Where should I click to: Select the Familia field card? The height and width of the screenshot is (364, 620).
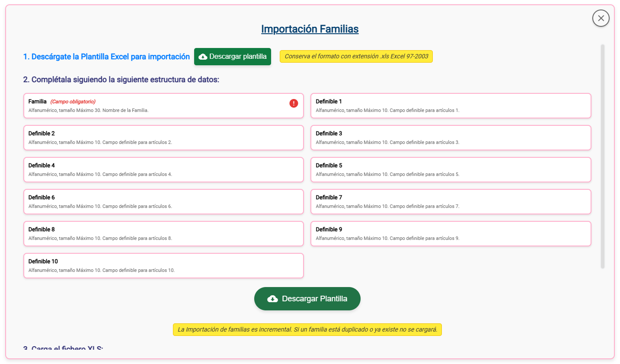(163, 105)
